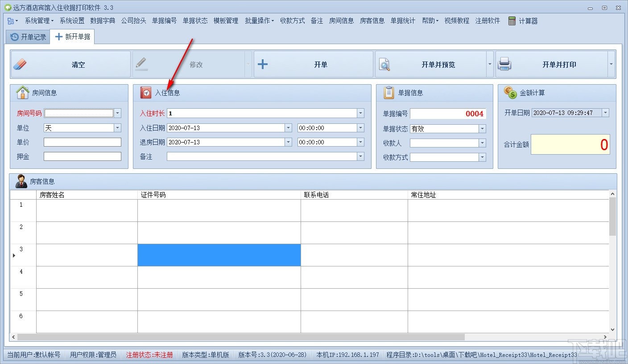Viewport: 628px width, 364px height.
Task: Click the 合计金额 total field
Action: coord(570,144)
